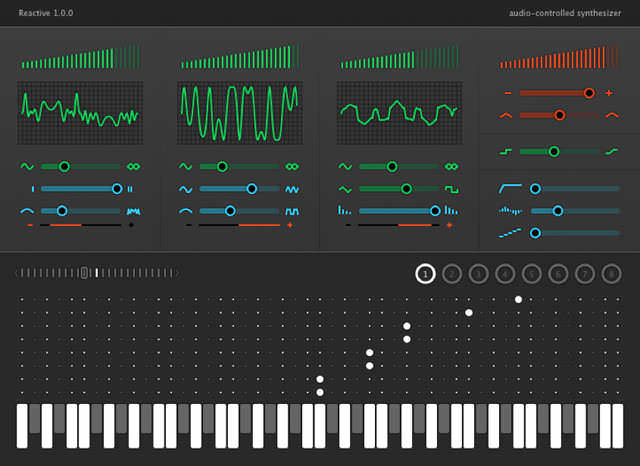Click the jagged wave icon right of the second oscillator's middle slider
This screenshot has height=466, width=640.
tap(292, 188)
